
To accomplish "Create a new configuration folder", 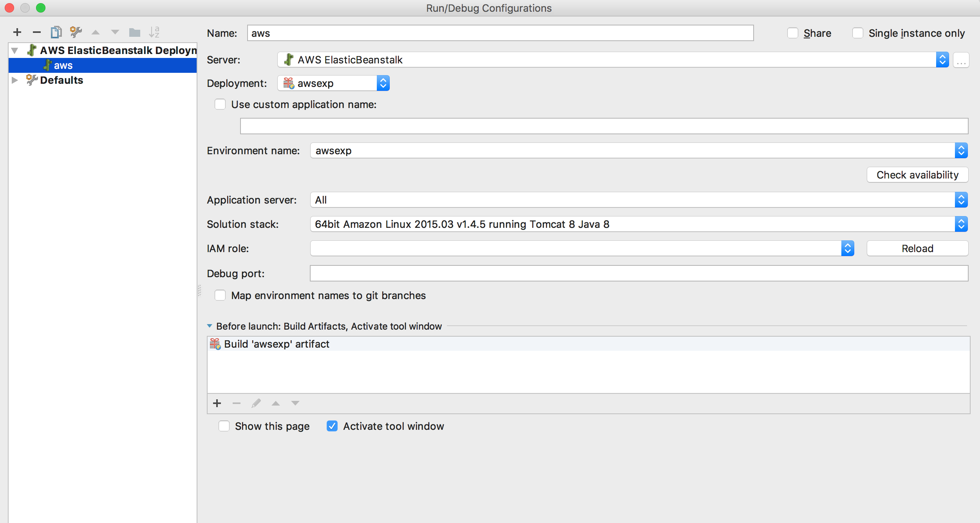I will click(135, 32).
